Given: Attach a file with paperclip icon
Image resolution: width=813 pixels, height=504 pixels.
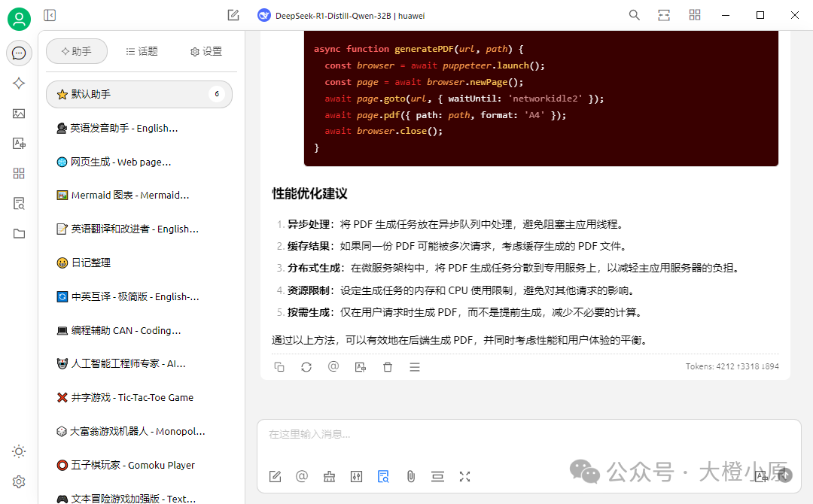Looking at the screenshot, I should [x=411, y=477].
